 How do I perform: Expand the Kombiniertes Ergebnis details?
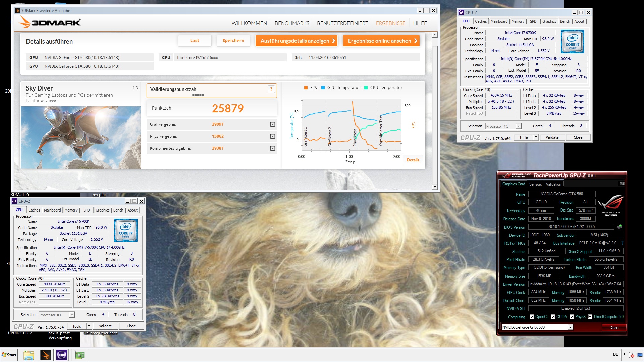point(273,148)
